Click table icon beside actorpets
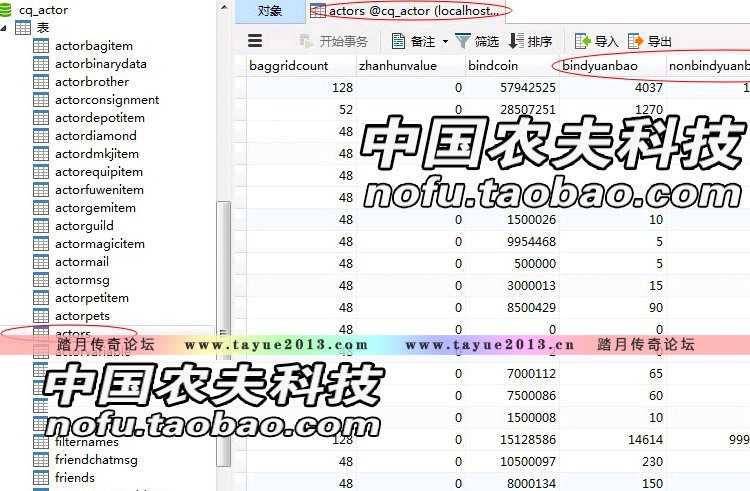The width and height of the screenshot is (750, 491). pyautogui.click(x=41, y=316)
